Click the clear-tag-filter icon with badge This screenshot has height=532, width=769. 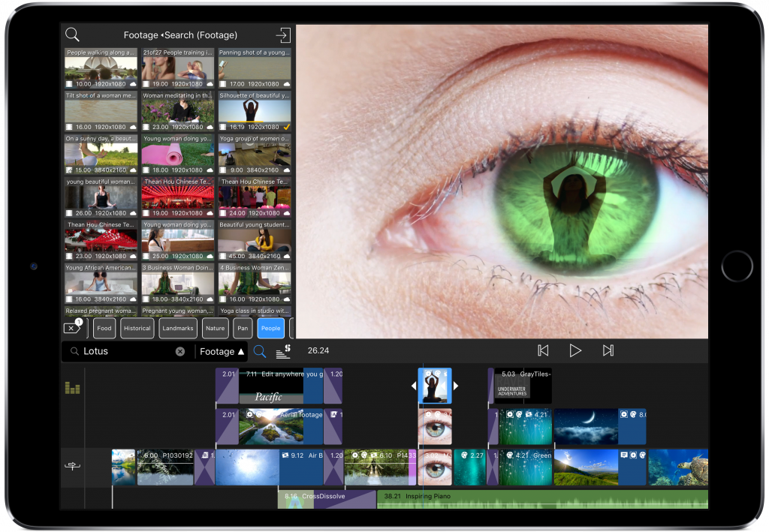click(x=72, y=328)
